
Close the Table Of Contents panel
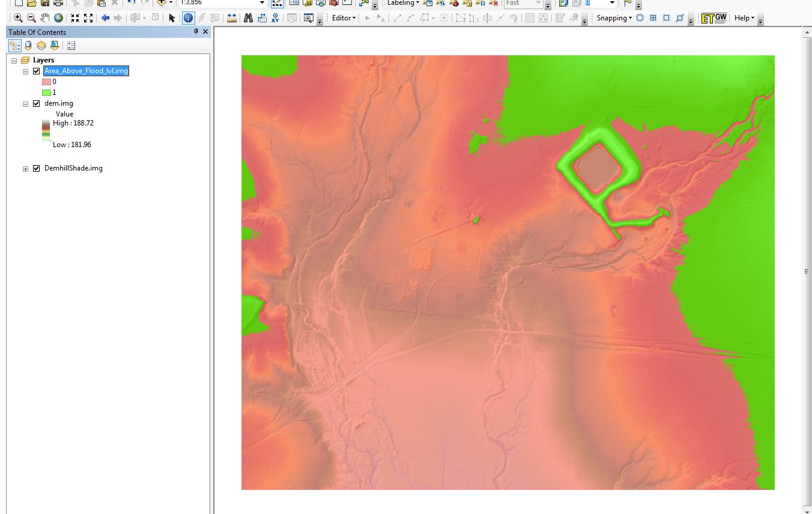coord(205,32)
